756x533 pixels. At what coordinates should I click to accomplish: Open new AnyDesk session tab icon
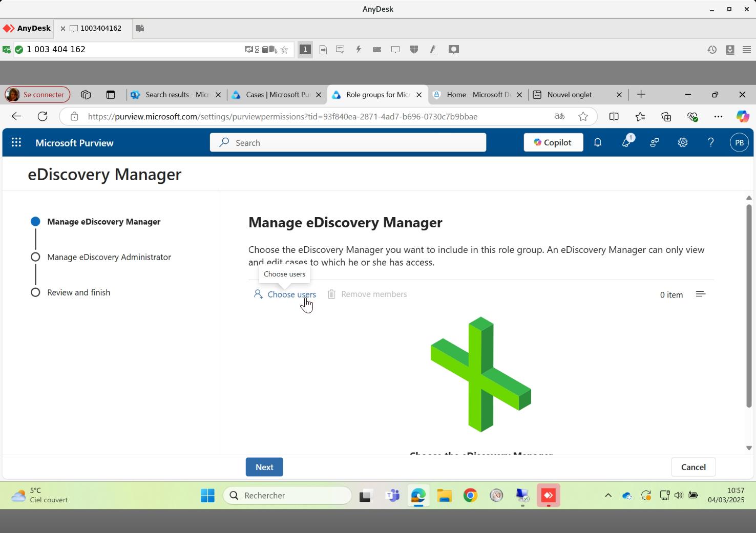tap(140, 28)
